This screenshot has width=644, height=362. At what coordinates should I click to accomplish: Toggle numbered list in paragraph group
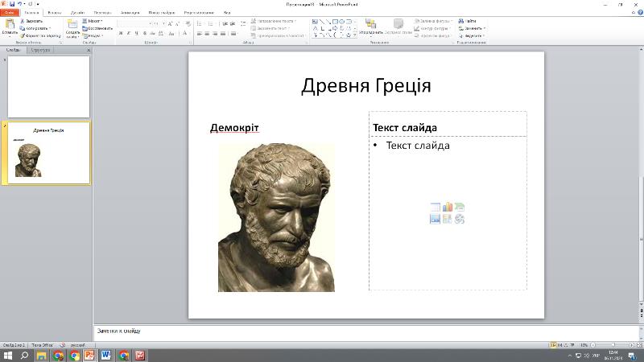pyautogui.click(x=211, y=24)
